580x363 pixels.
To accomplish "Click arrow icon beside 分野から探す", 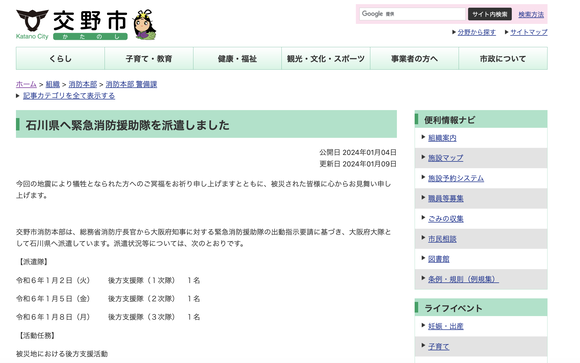I will click(454, 32).
